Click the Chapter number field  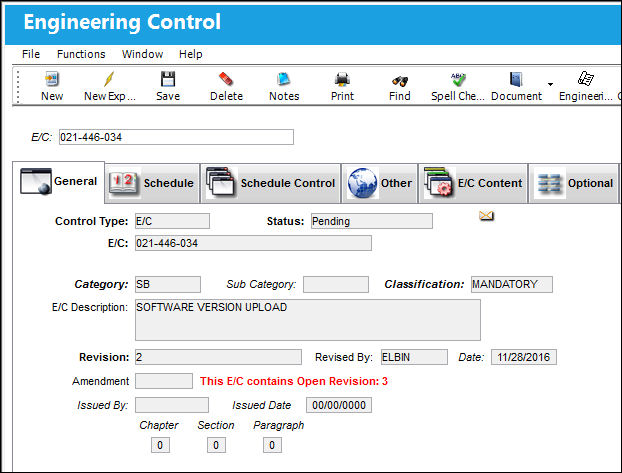(x=160, y=445)
